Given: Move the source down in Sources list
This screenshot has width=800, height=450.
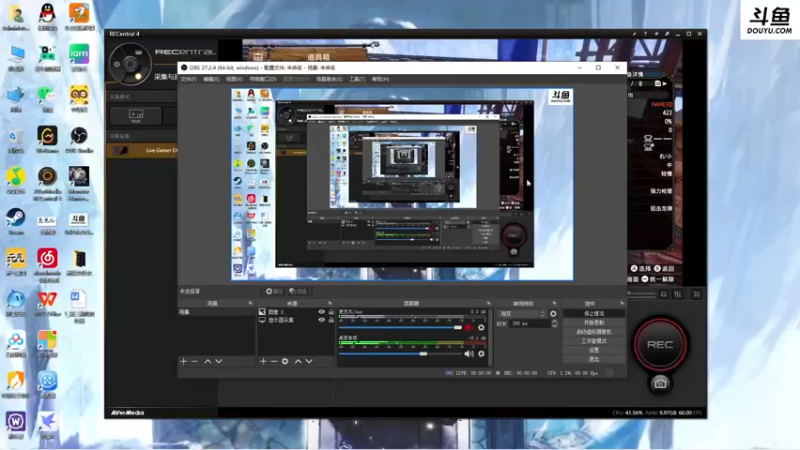Looking at the screenshot, I should pos(309,361).
